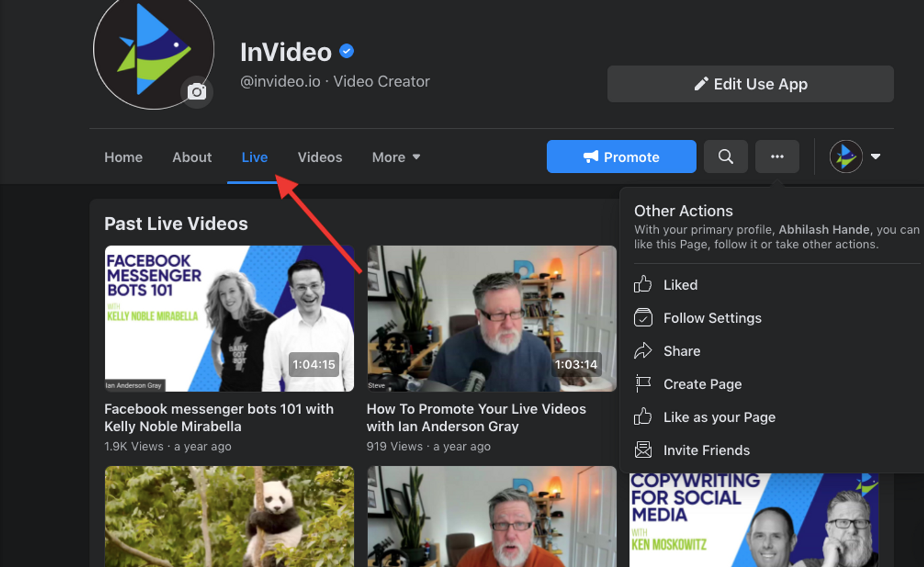Open the Ian Anderson Gray video thumbnail
This screenshot has width=924, height=567.
pos(492,319)
